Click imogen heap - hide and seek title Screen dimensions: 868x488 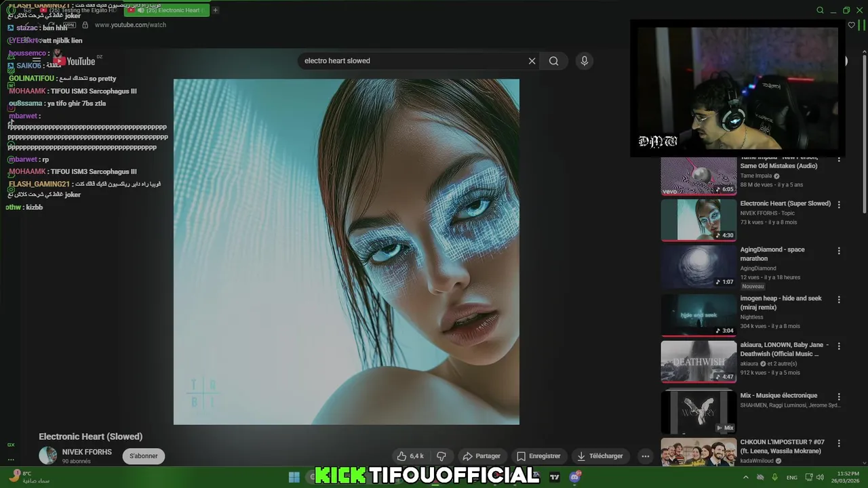(x=781, y=303)
